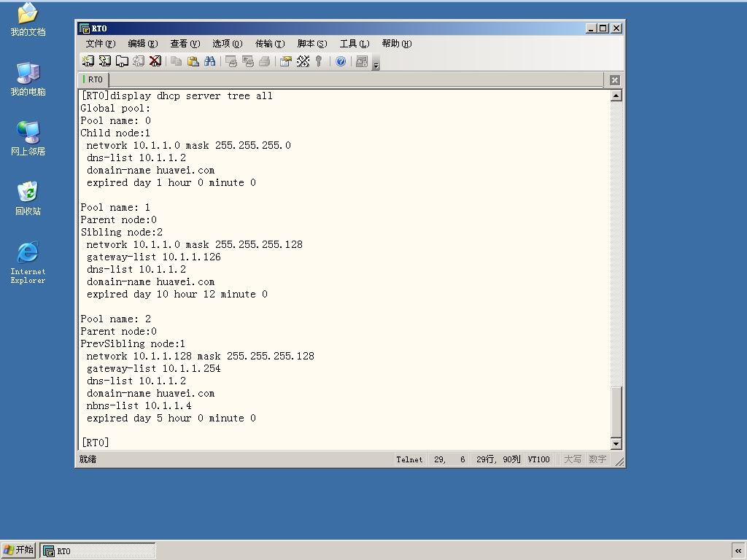Click the 'Pool name: 2' line

pyautogui.click(x=116, y=319)
